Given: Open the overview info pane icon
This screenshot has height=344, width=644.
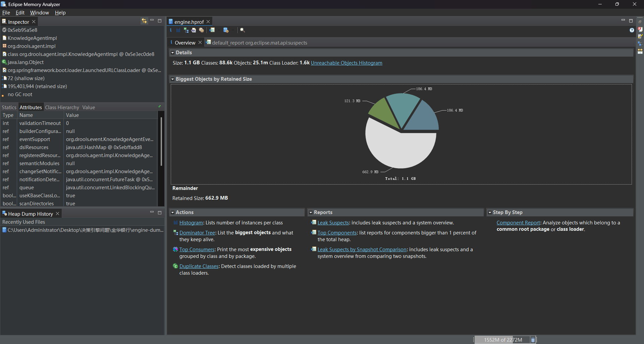Looking at the screenshot, I should [x=171, y=30].
